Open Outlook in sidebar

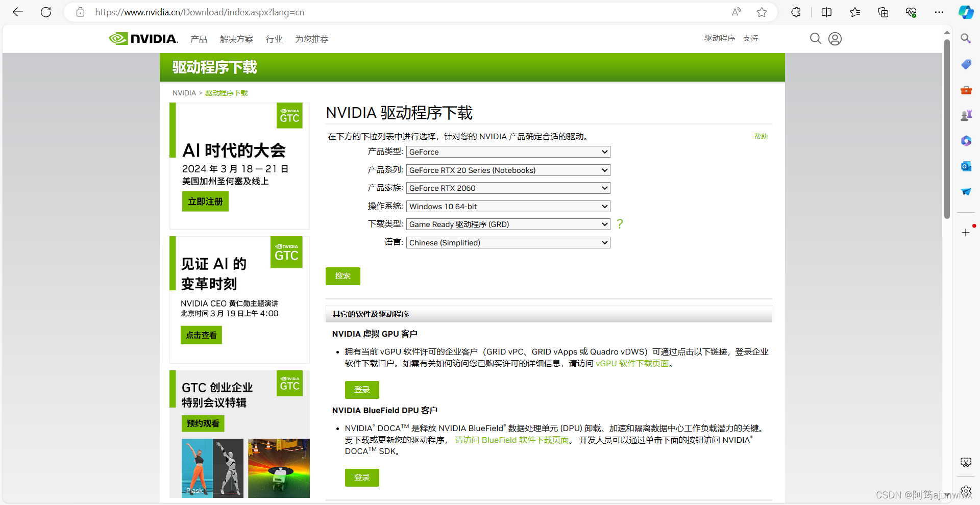pyautogui.click(x=966, y=166)
